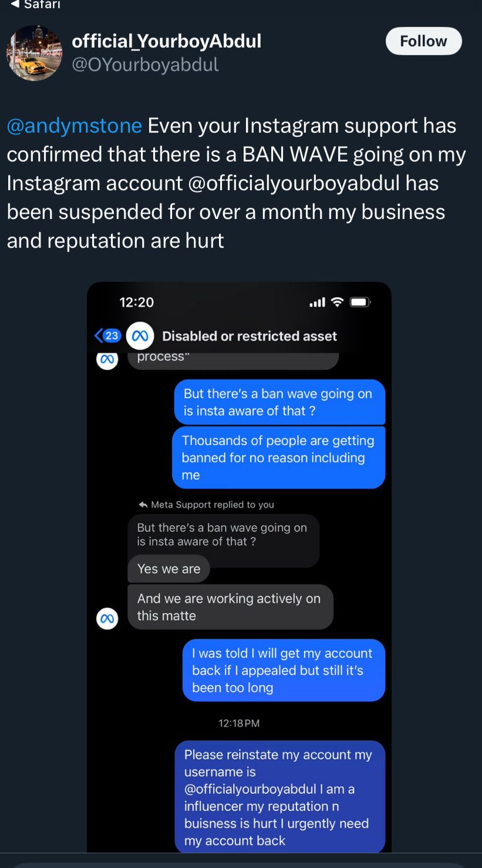Tap the Meta avatar beside working actively message
The width and height of the screenshot is (482, 868).
coord(107,618)
